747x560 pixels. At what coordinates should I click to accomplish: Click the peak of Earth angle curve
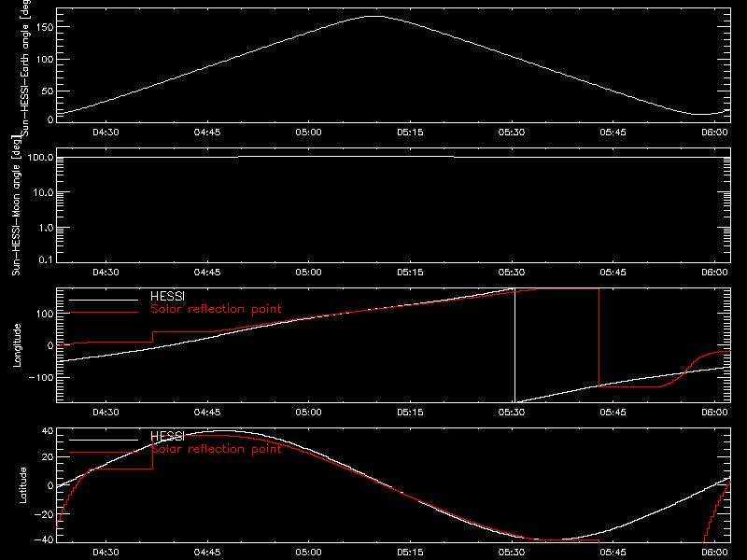coord(375,16)
